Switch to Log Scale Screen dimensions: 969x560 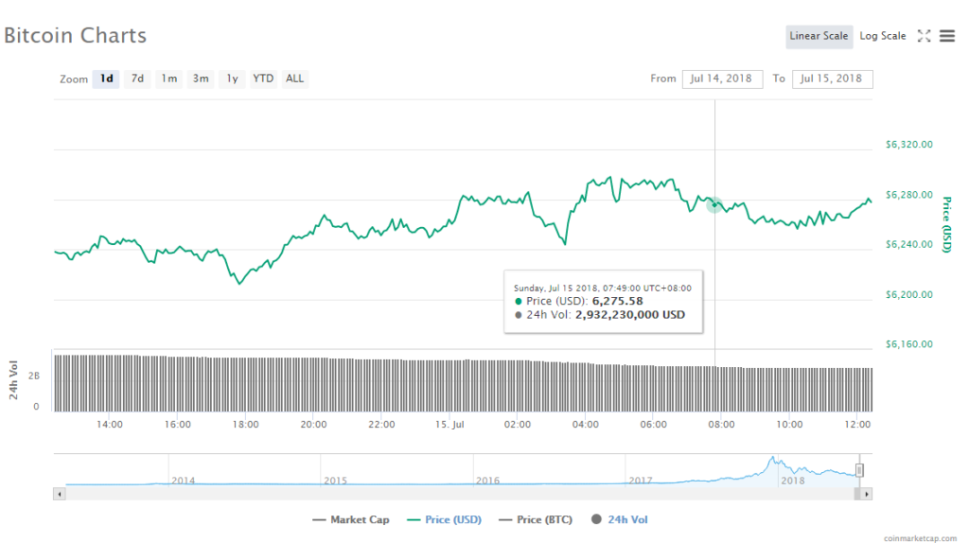click(x=882, y=36)
